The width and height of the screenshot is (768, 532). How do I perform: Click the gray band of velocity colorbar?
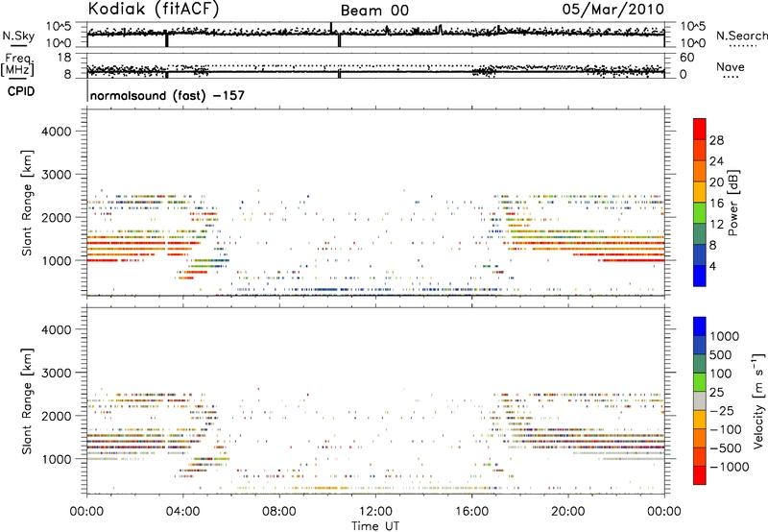coord(700,400)
